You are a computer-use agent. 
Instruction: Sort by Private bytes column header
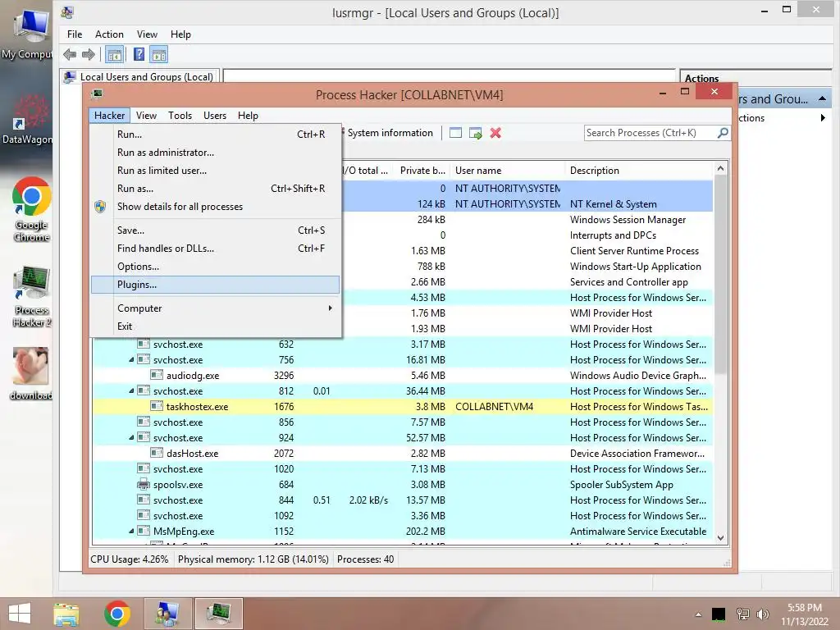[x=422, y=171]
